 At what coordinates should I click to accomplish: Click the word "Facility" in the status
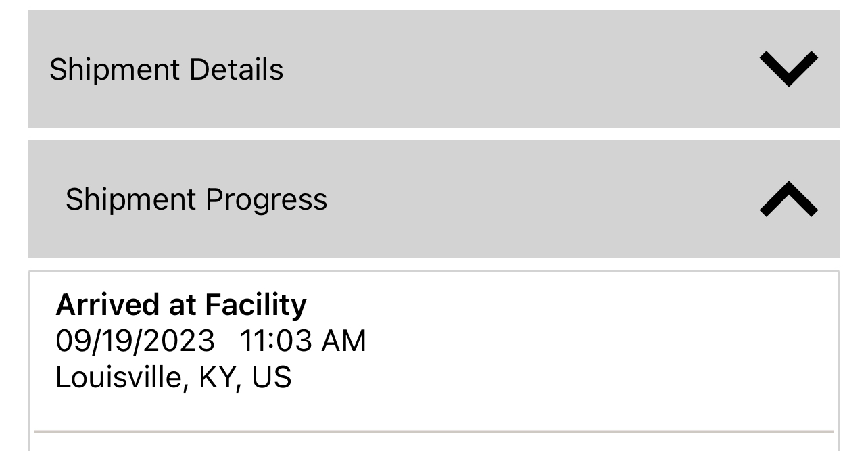256,305
